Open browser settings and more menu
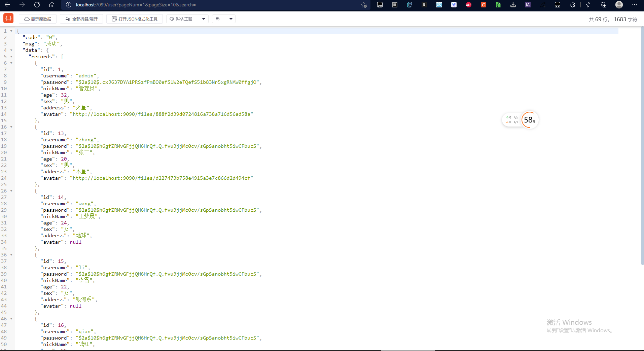 coord(635,5)
